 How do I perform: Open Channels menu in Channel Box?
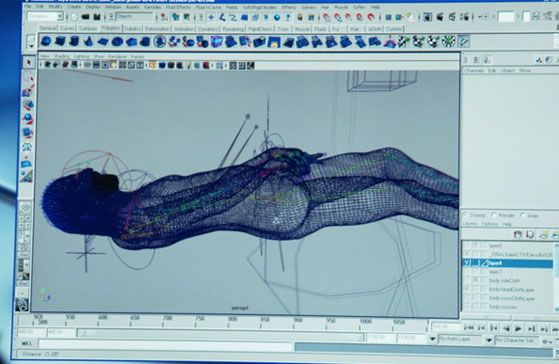[x=474, y=71]
